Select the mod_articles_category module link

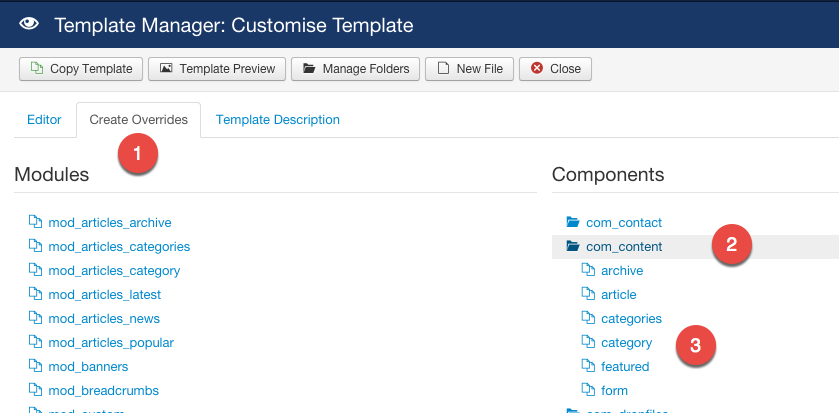point(114,271)
